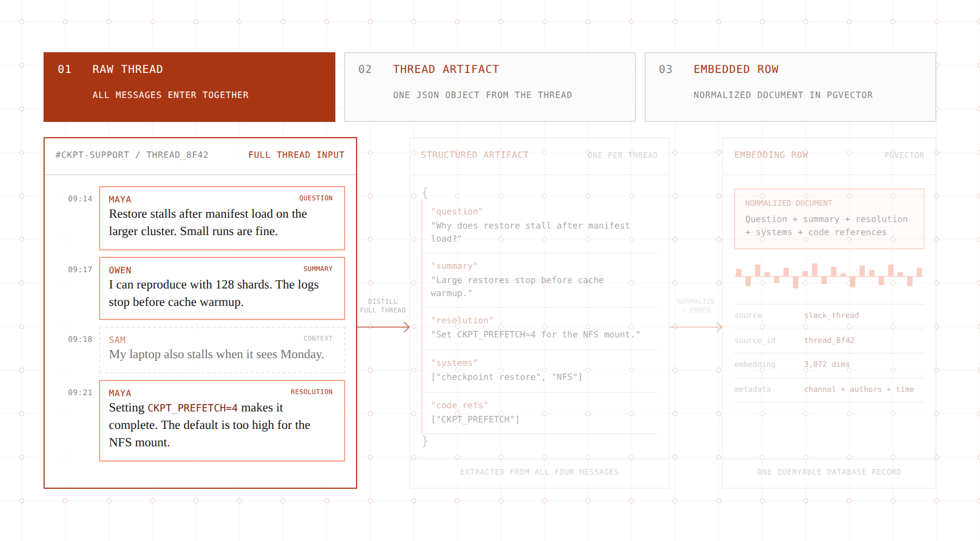Select Maya's 09:21 resolution message
The width and height of the screenshot is (980, 541).
coord(222,421)
